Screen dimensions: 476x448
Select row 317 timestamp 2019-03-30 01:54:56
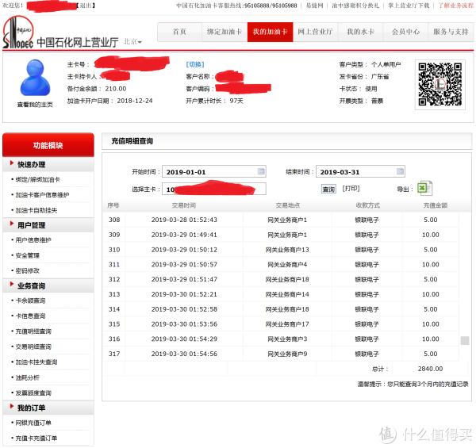184,354
